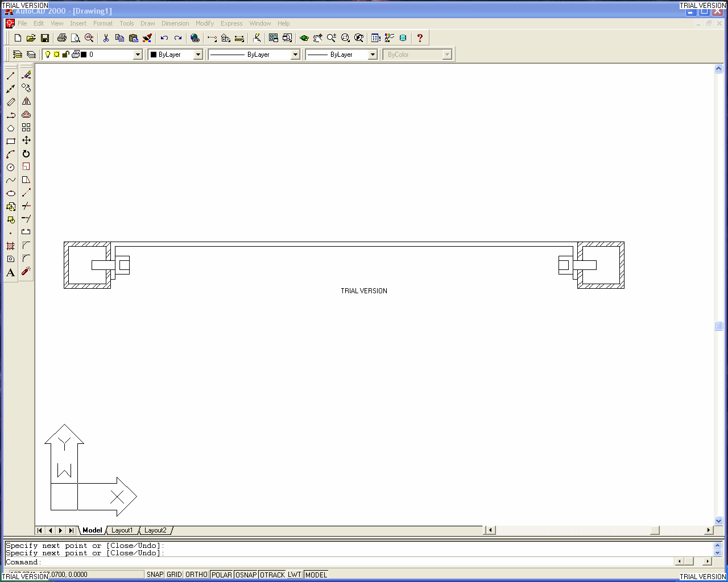Click the Mirror modify tool

(x=26, y=101)
